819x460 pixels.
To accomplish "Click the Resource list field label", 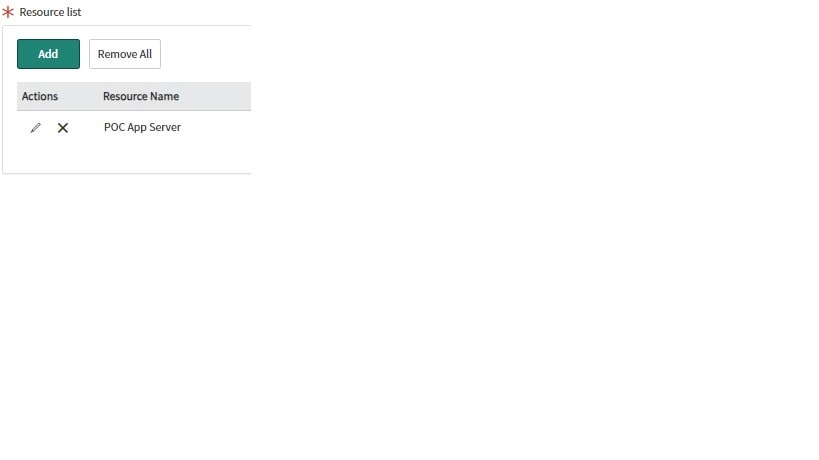I will point(51,12).
